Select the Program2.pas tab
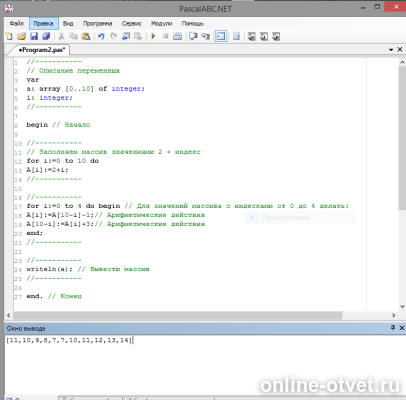Image resolution: width=406 pixels, height=400 pixels. point(42,50)
